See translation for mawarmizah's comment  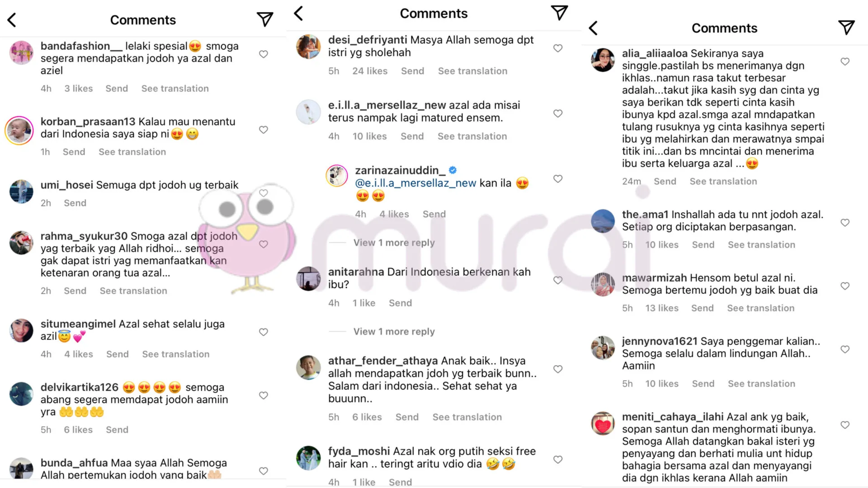click(x=760, y=308)
